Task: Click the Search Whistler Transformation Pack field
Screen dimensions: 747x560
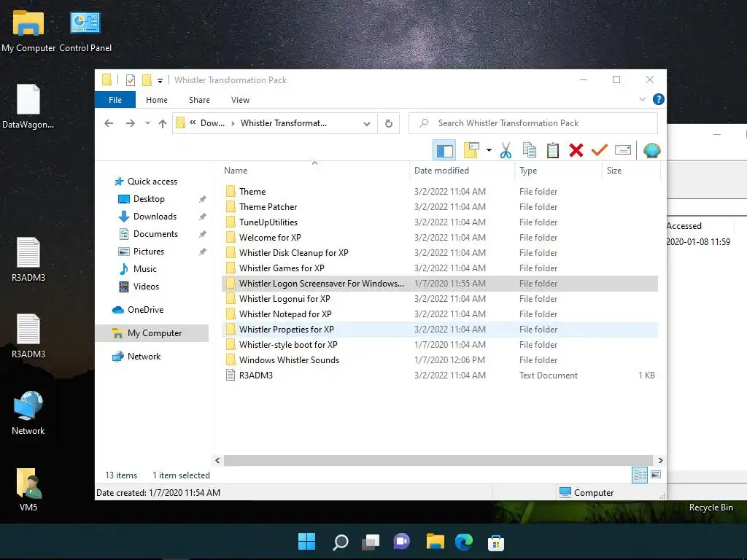Action: 533,122
